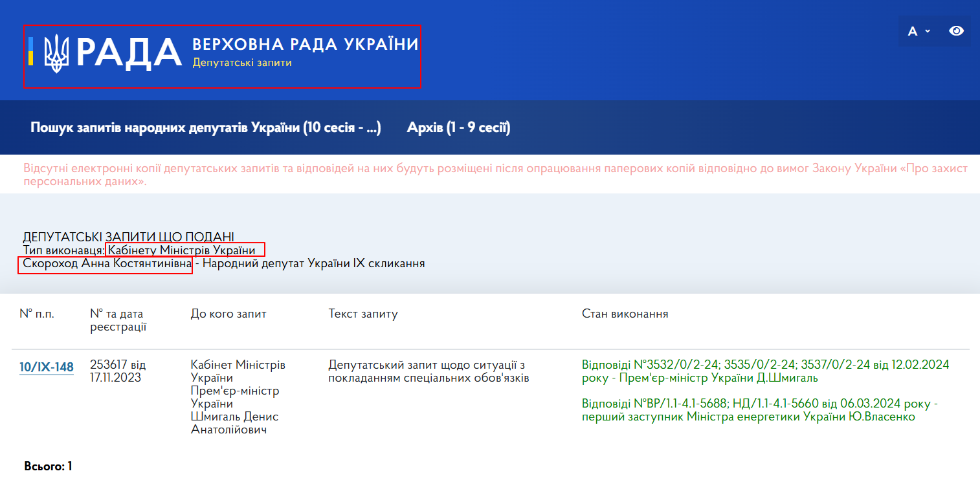Click the pink notice about electronic copies

coord(495,175)
